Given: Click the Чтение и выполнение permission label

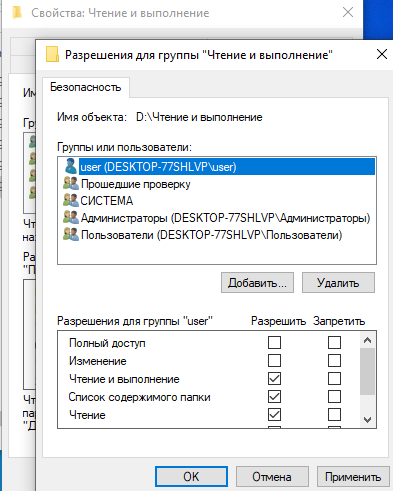Looking at the screenshot, I should tap(124, 379).
